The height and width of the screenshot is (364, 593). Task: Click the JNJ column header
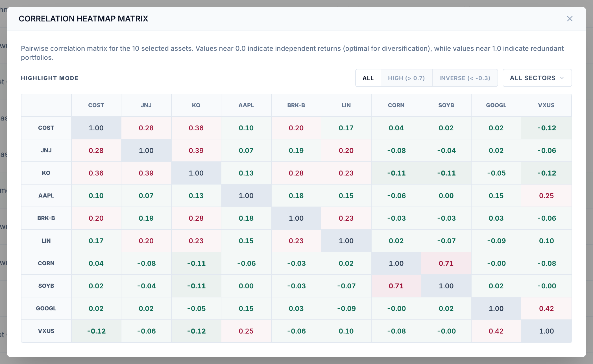pos(146,105)
